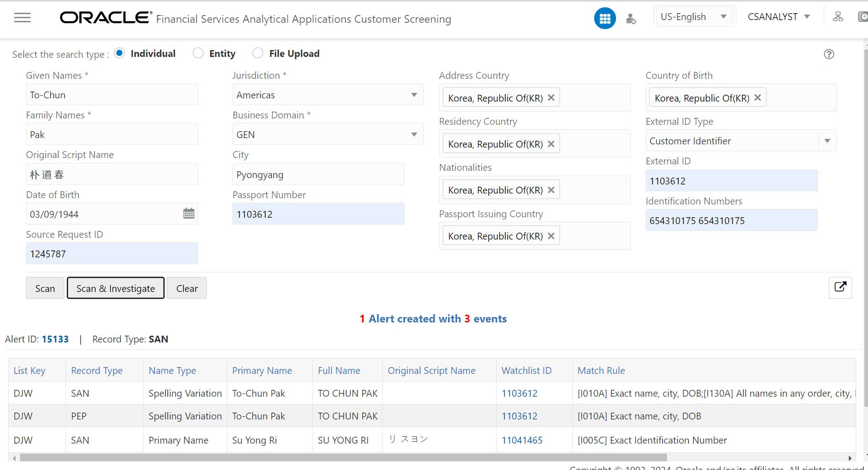Select the Individual search type
Viewport: 868px width, 470px height.
coord(119,53)
